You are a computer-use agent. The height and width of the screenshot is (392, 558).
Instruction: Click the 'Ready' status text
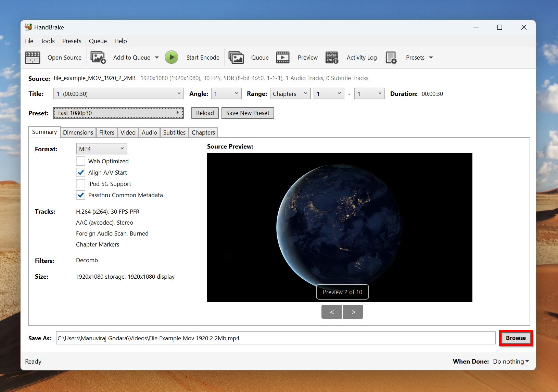[33, 362]
